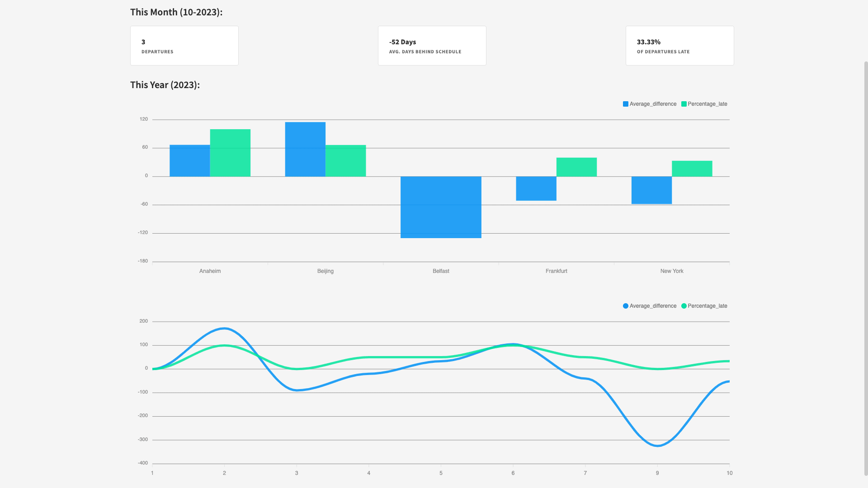
Task: Click the -52 Days average card
Action: click(x=432, y=46)
